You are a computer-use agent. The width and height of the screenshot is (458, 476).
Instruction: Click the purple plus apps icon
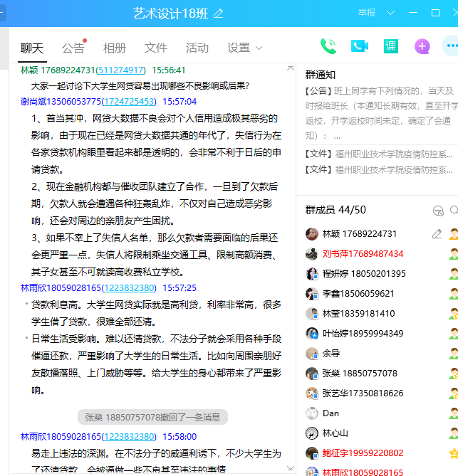pos(422,47)
